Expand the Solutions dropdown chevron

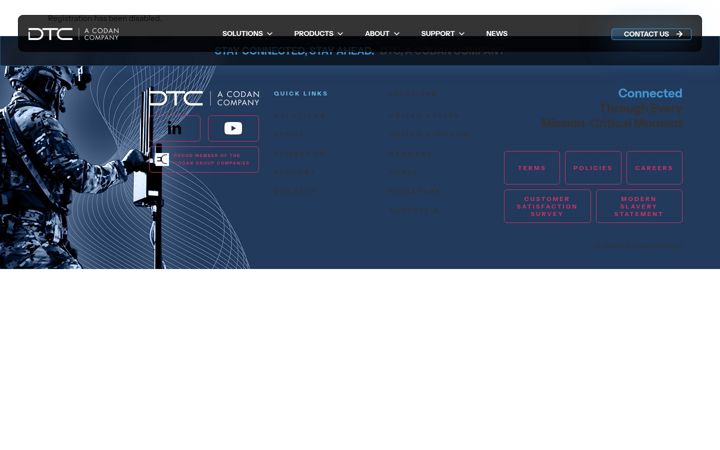270,34
